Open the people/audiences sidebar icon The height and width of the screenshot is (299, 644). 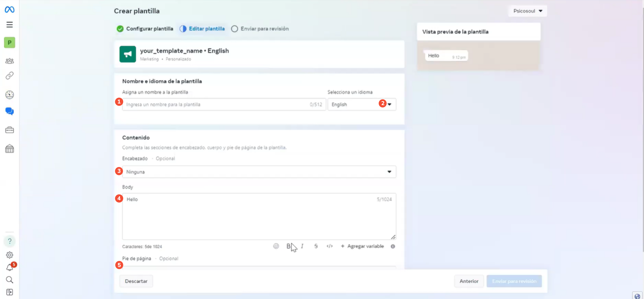click(9, 61)
